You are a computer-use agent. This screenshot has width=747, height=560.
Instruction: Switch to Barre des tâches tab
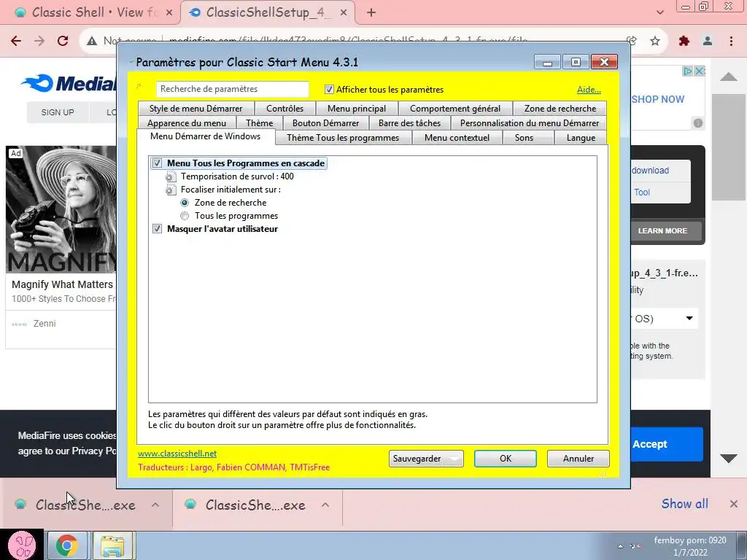tap(410, 123)
